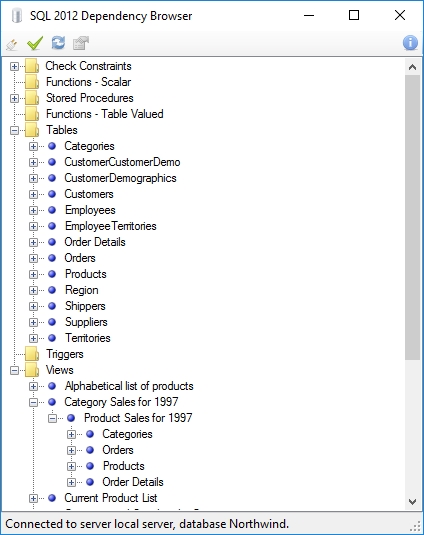Click the blue dot beside Shippers
Screen dimensions: 424x535
click(52, 306)
